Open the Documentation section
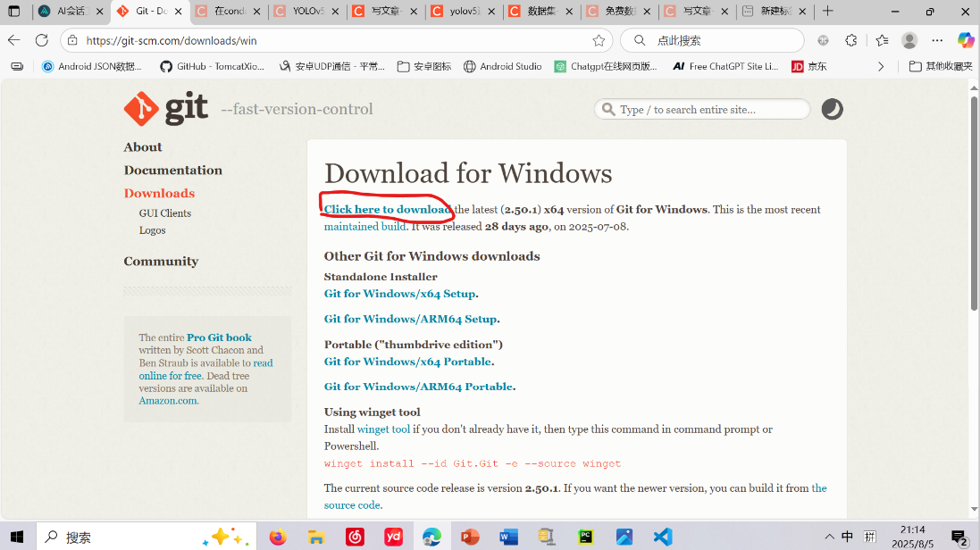The width and height of the screenshot is (980, 550). click(x=173, y=170)
